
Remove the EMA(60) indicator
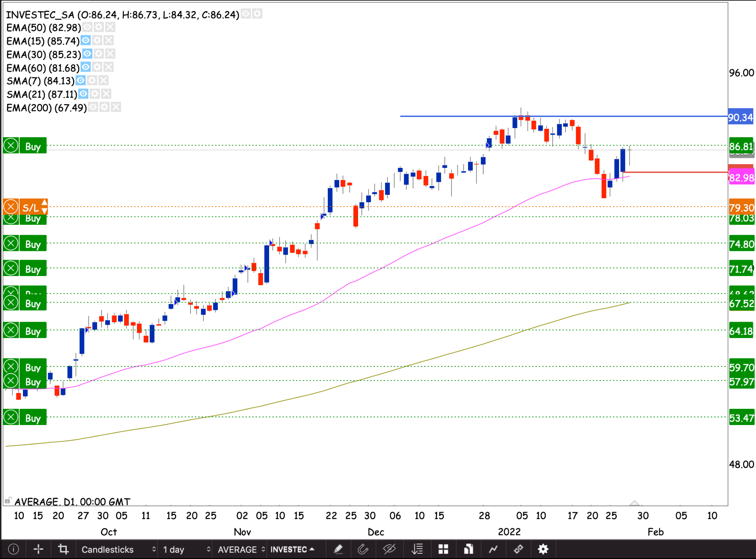pyautogui.click(x=108, y=67)
